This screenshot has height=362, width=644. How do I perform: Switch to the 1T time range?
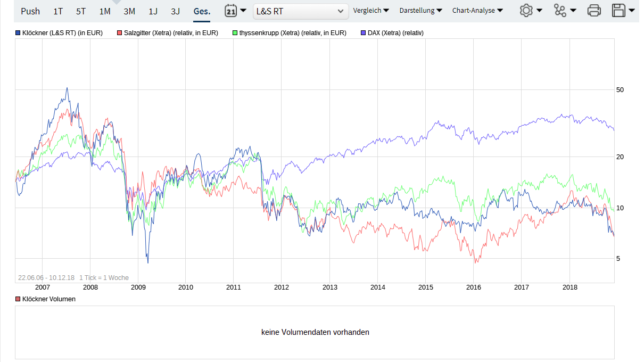[58, 11]
